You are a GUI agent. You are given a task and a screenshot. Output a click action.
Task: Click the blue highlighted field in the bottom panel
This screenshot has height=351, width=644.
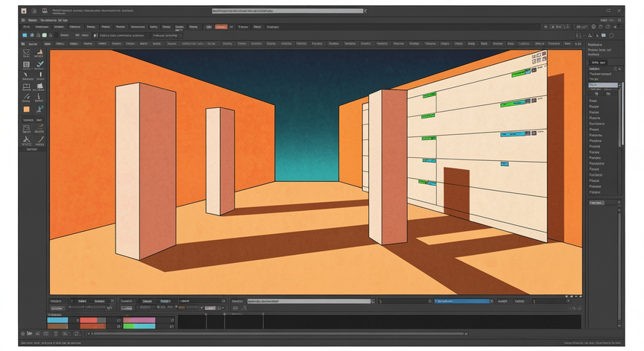pos(462,301)
